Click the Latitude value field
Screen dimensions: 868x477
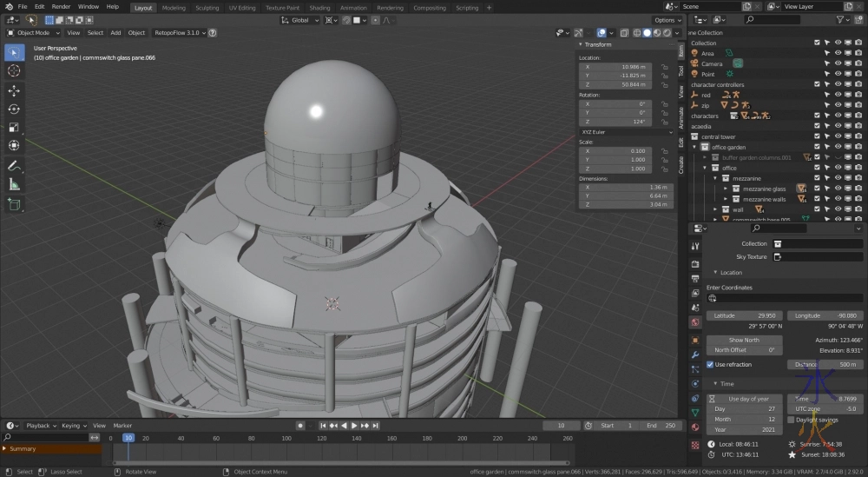click(744, 315)
